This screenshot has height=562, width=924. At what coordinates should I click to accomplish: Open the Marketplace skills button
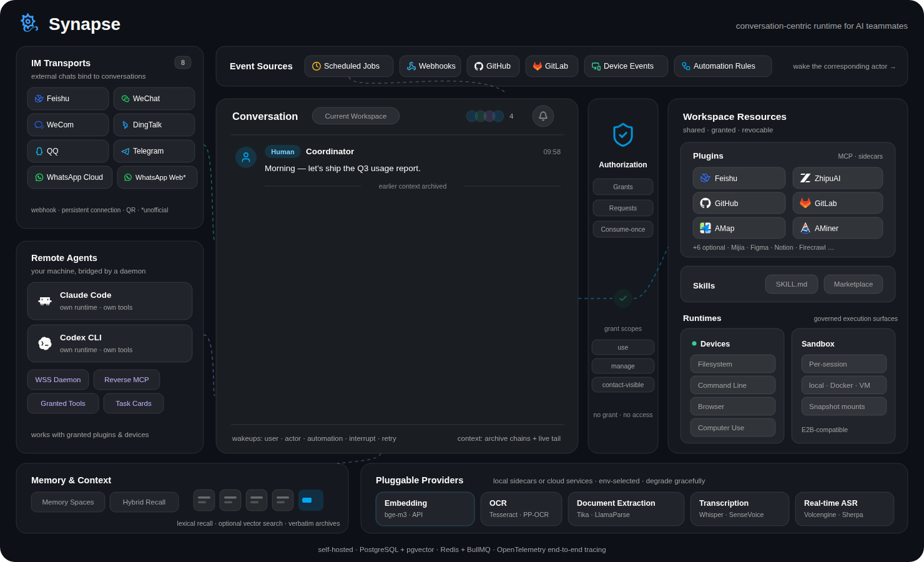(853, 284)
